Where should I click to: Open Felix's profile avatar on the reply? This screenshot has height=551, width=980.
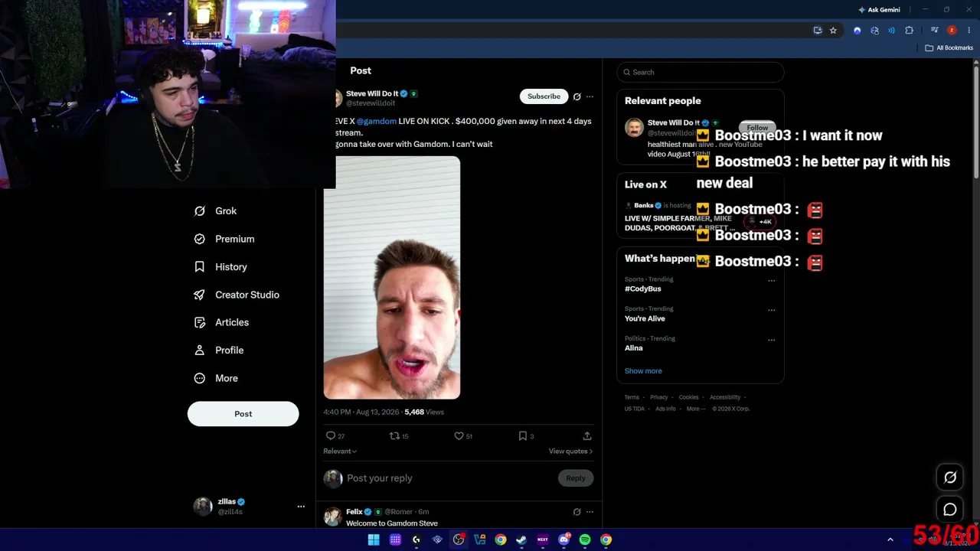(x=332, y=517)
